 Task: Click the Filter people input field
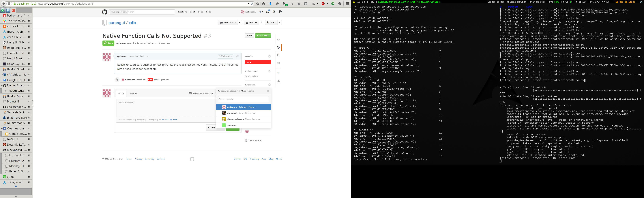pyautogui.click(x=243, y=99)
